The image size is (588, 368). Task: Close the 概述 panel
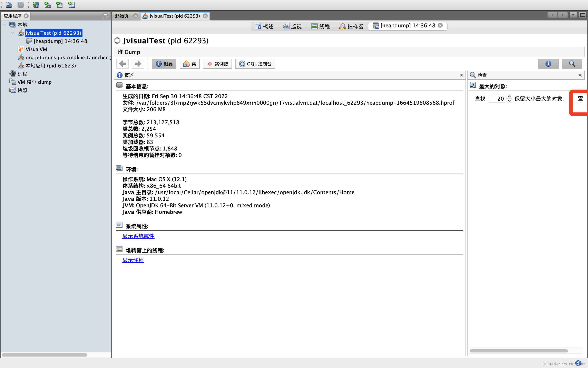pyautogui.click(x=461, y=75)
